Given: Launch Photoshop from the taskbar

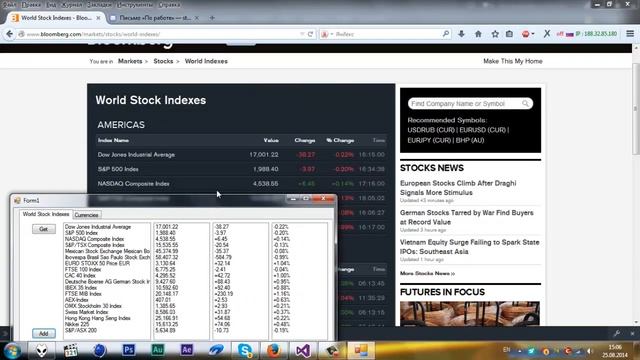Looking at the screenshot, I should [129, 350].
